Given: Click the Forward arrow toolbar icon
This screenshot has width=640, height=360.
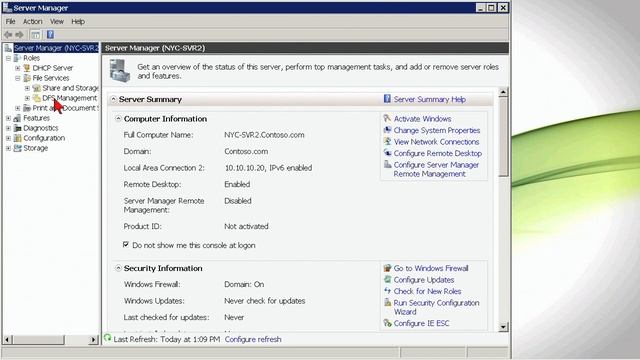Looking at the screenshot, I should click(19, 35).
